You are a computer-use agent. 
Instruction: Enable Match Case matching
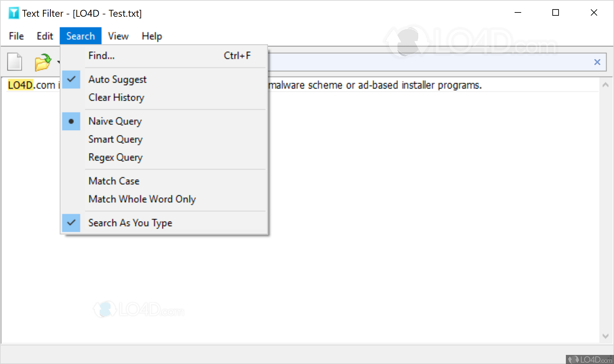113,181
